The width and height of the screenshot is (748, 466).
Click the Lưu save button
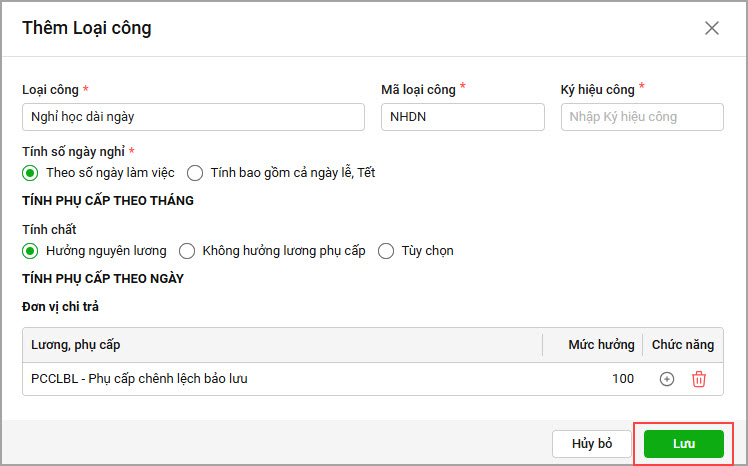point(684,444)
